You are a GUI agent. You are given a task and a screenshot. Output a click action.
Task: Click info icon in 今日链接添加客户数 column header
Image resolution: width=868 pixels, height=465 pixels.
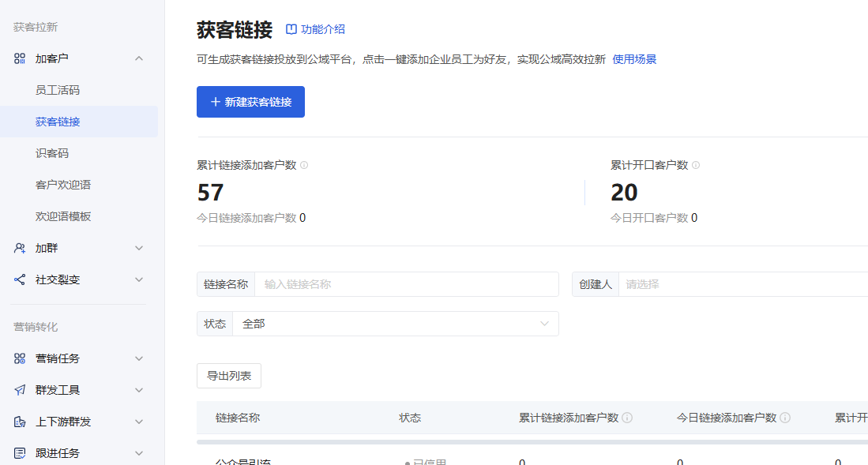[x=785, y=418]
